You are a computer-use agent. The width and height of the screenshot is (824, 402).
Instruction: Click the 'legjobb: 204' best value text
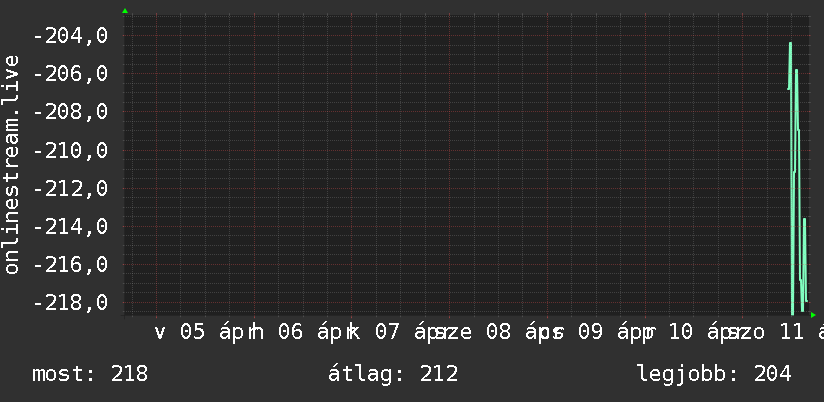point(714,375)
